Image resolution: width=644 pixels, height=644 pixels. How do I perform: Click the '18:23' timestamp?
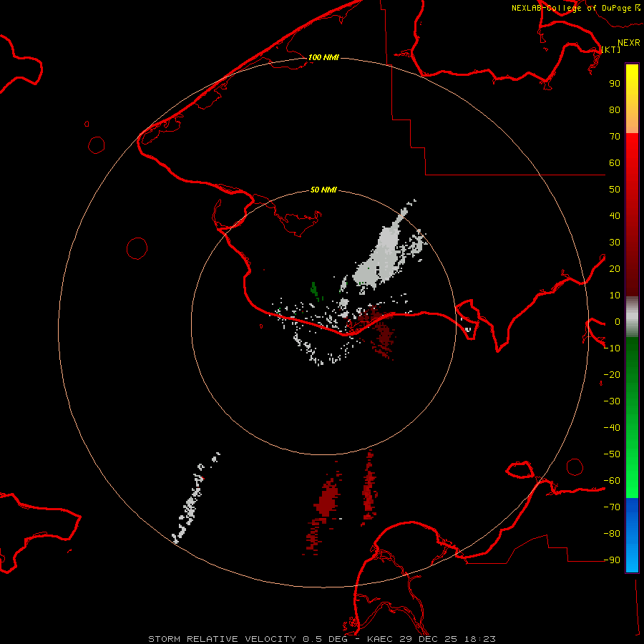(479, 639)
